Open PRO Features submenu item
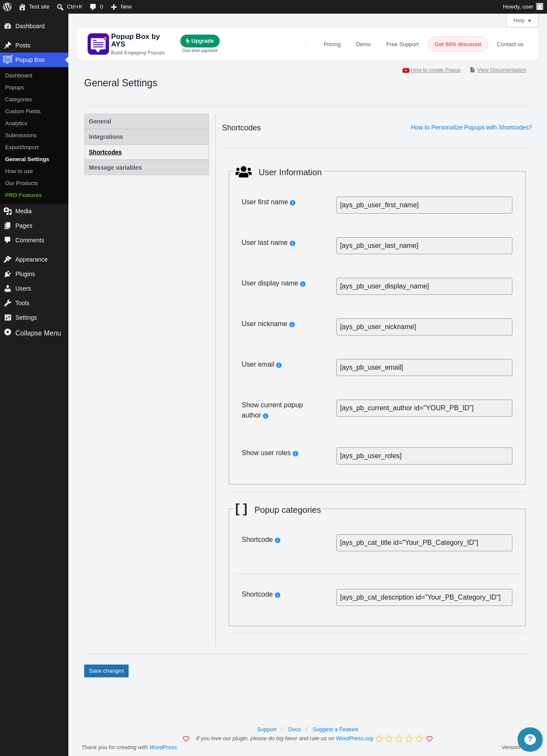The image size is (547, 756). (24, 195)
